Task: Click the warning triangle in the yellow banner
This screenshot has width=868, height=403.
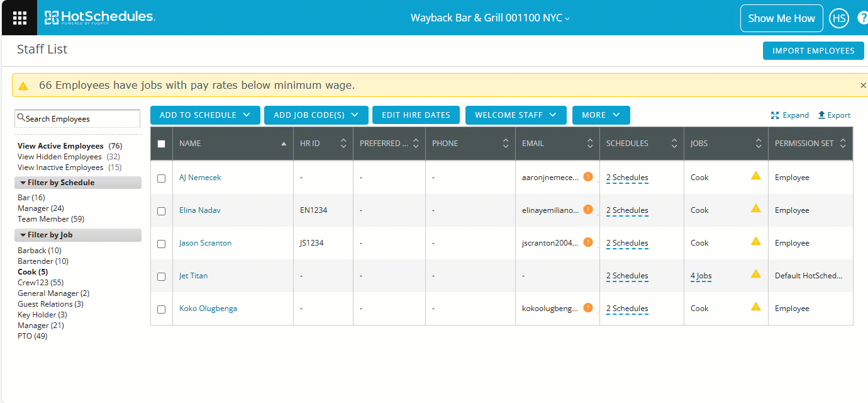Action: 23,86
